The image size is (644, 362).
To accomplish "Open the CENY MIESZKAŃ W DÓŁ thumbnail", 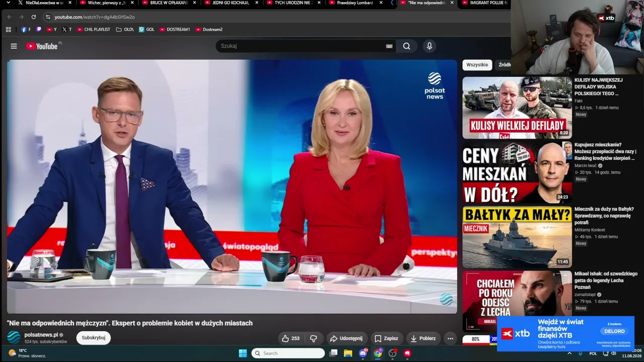I will click(517, 172).
